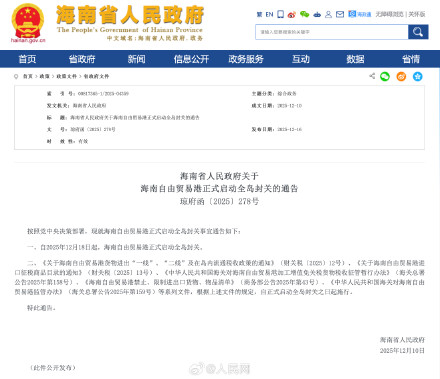Click the 成文日期 date value
440x379 pixels.
pyautogui.click(x=289, y=106)
